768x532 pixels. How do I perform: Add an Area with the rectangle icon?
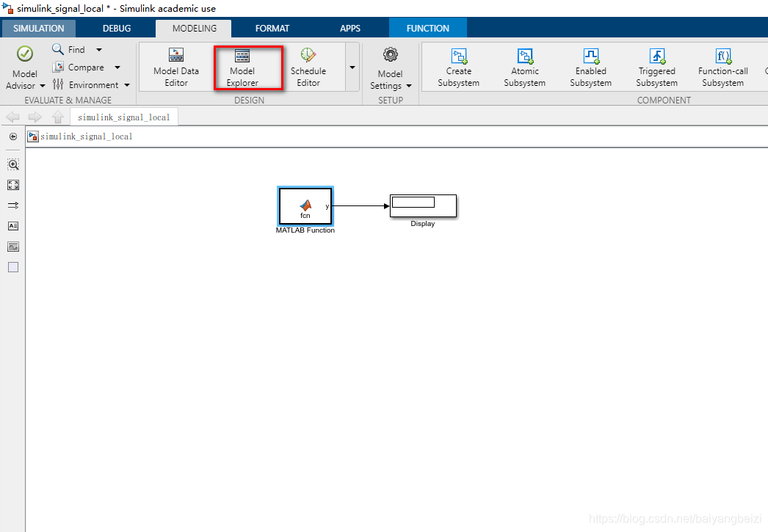[13, 267]
